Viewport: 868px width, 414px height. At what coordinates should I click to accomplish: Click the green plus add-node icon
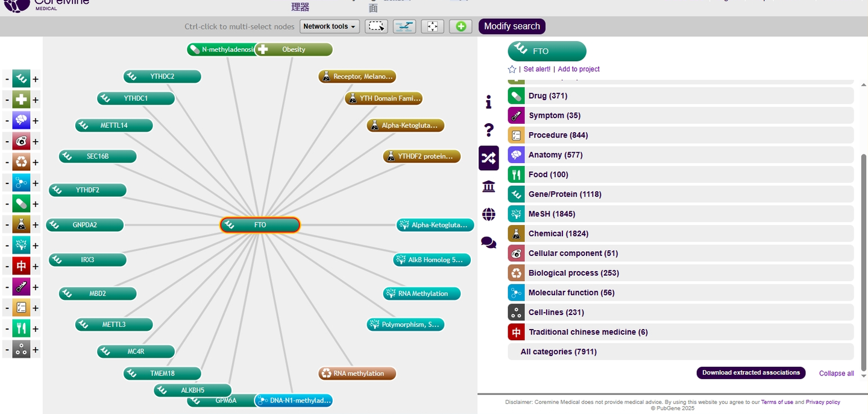point(461,27)
